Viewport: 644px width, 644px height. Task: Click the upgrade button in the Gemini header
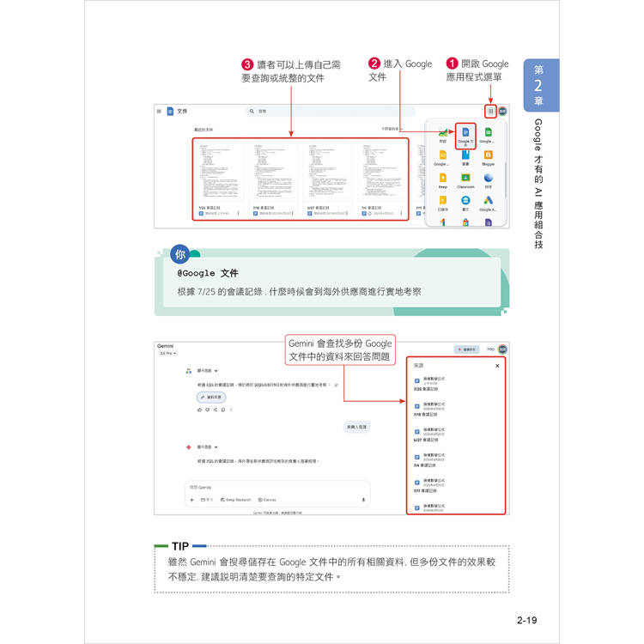pyautogui.click(x=466, y=349)
